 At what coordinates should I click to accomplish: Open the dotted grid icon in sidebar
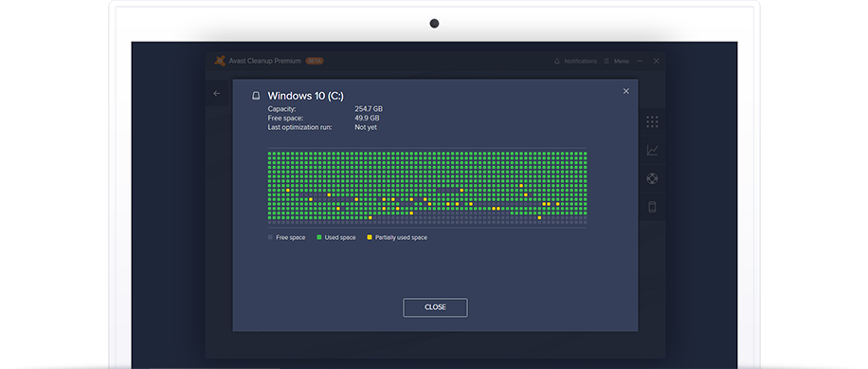pyautogui.click(x=652, y=121)
